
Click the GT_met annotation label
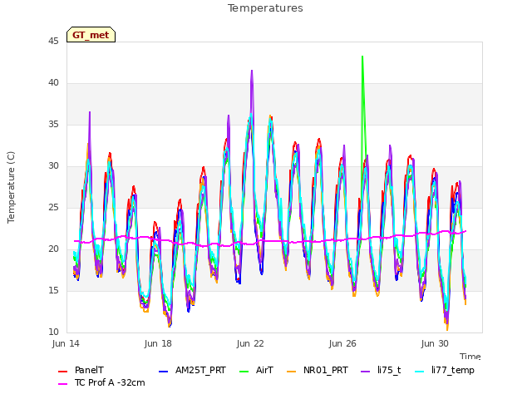tap(91, 35)
